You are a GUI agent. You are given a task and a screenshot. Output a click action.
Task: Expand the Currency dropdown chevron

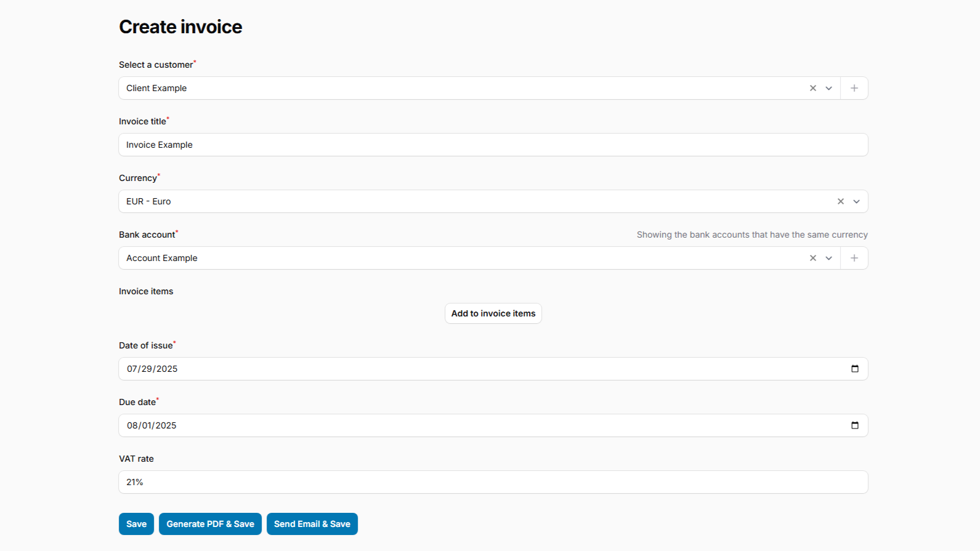click(x=856, y=201)
